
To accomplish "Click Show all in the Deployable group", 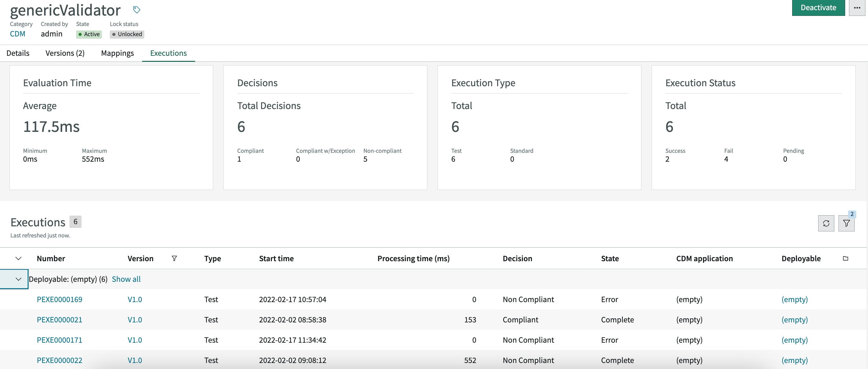I will pos(126,279).
